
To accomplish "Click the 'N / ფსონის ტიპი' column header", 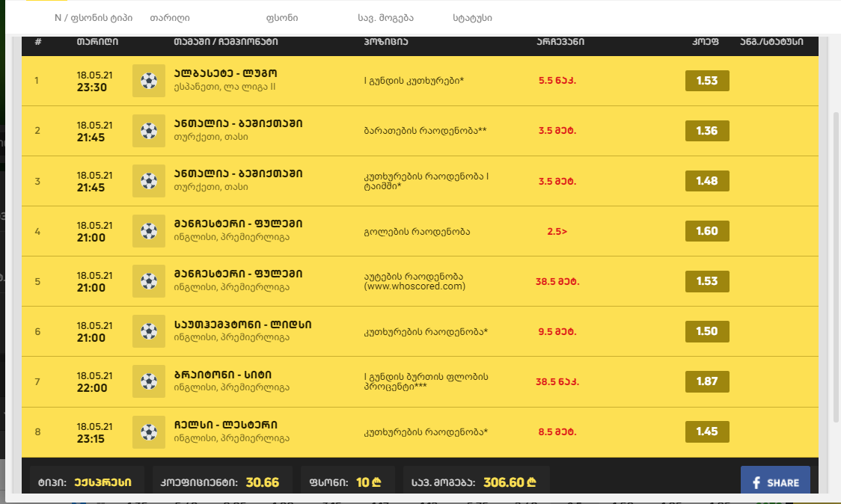I will 94,18.
